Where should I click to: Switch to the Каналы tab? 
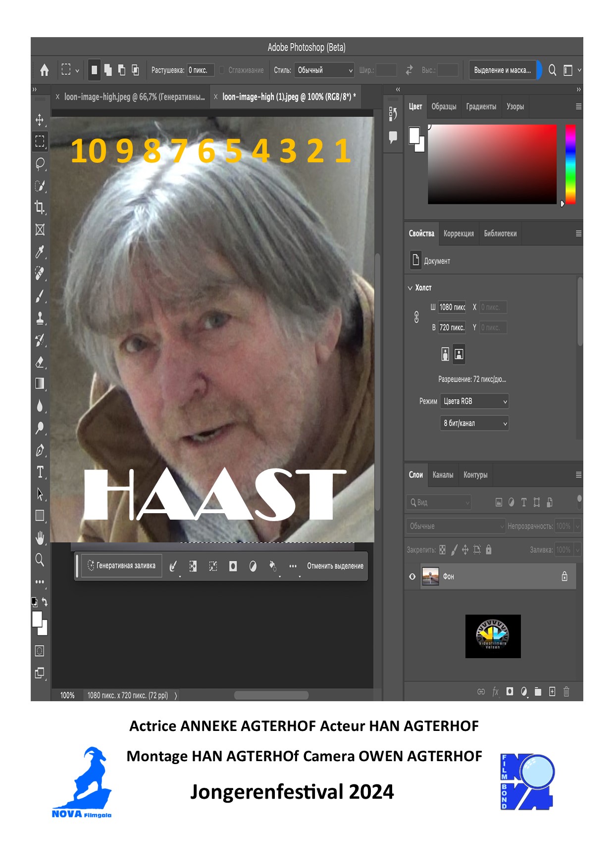443,475
